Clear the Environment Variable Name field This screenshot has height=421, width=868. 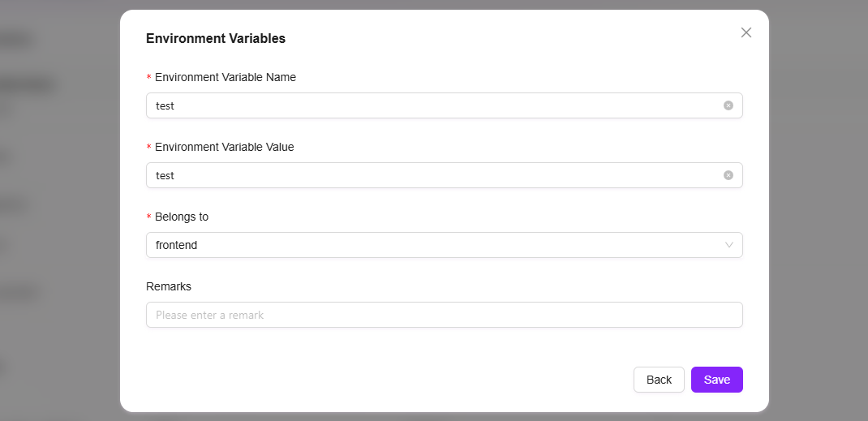pos(728,105)
